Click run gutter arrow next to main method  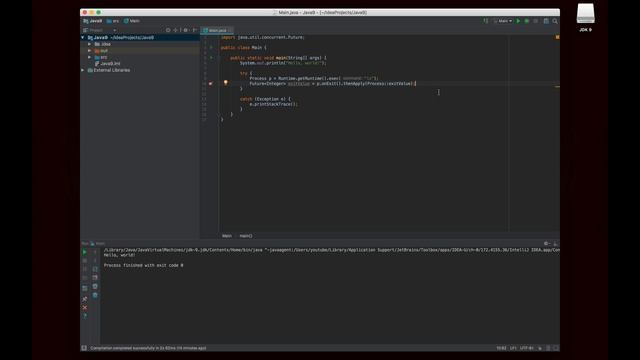tap(211, 58)
